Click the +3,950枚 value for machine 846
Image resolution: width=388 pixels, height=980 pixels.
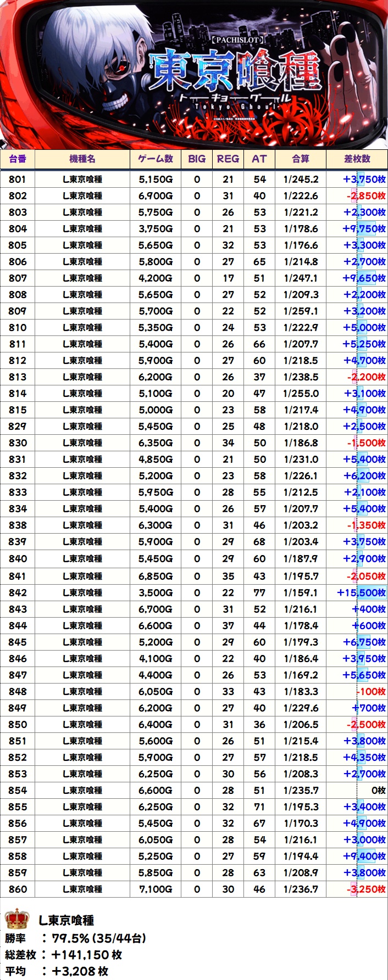click(364, 658)
